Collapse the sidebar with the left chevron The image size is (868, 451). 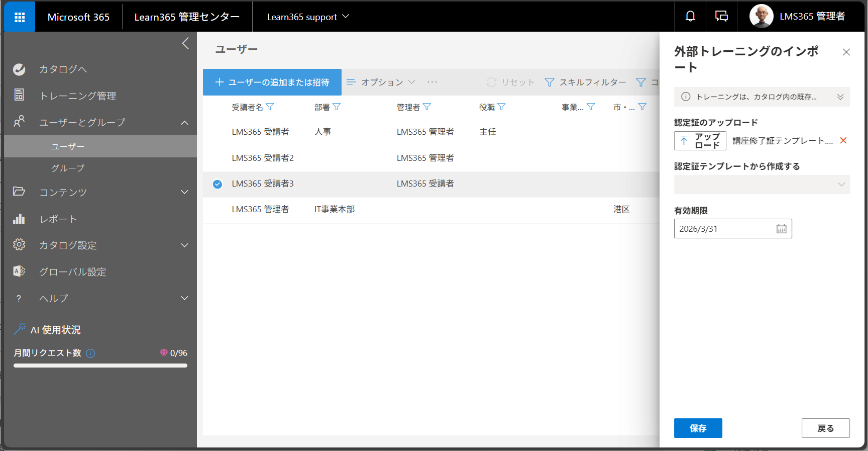pyautogui.click(x=185, y=43)
